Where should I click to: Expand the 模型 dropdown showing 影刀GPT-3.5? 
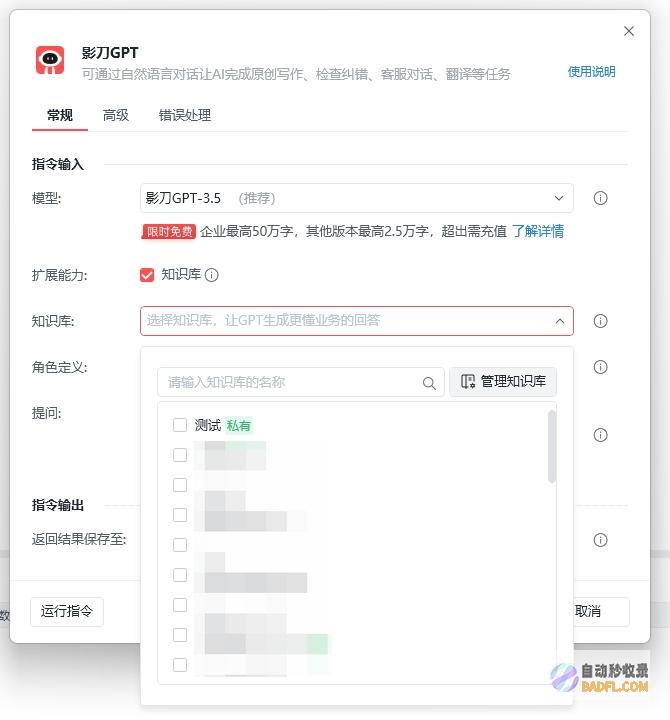[357, 198]
